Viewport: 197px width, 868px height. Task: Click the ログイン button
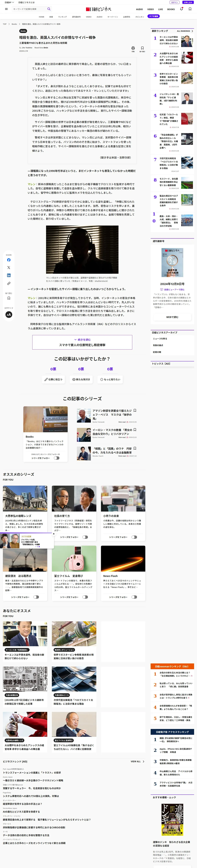(174, 2)
